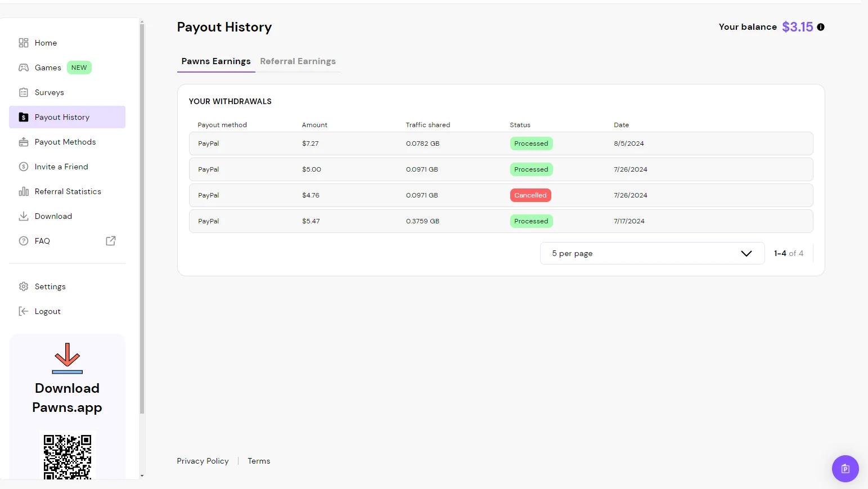Viewport: 868px width, 489px height.
Task: Click the Status column header
Action: [x=520, y=125]
